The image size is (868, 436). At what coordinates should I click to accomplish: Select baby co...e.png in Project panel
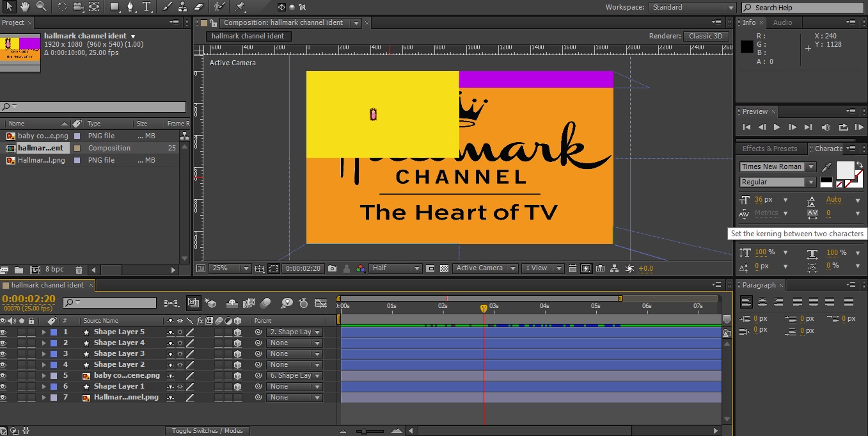tap(43, 136)
